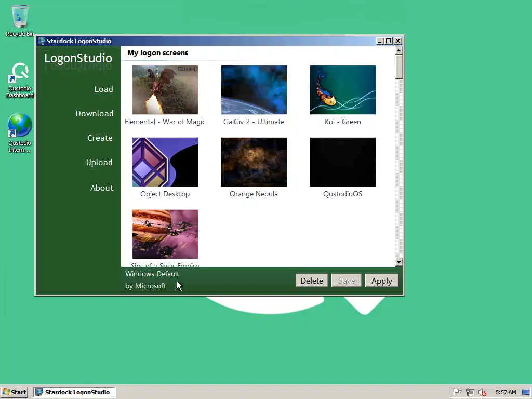Select the GalCiv 2 - Ultimate thumbnail

(x=254, y=90)
